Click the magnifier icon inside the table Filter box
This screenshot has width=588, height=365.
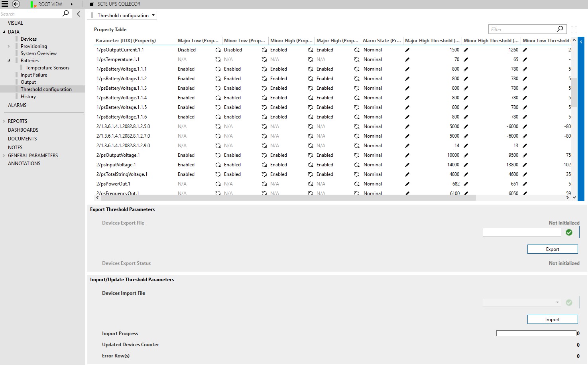560,29
